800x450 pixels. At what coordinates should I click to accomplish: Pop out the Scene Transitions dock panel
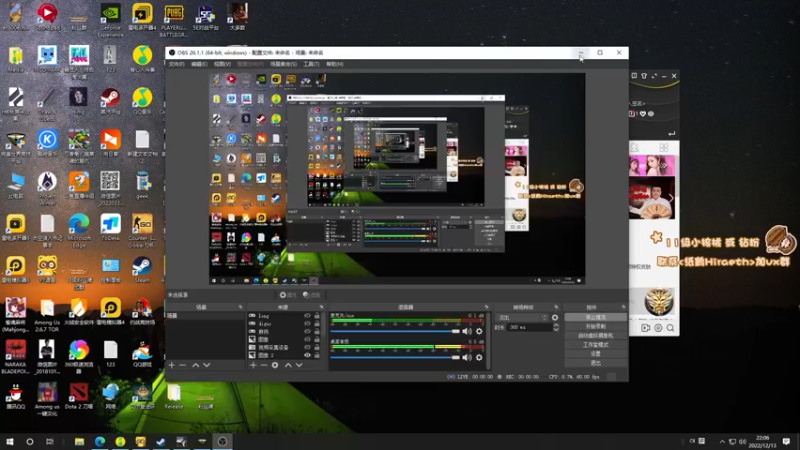556,307
